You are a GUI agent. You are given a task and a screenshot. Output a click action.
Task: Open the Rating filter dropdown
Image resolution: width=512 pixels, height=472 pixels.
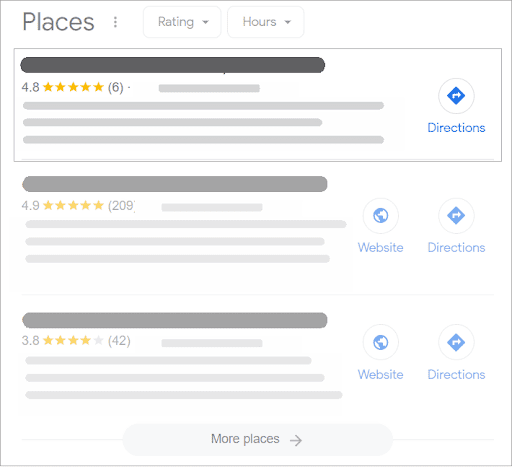point(182,22)
